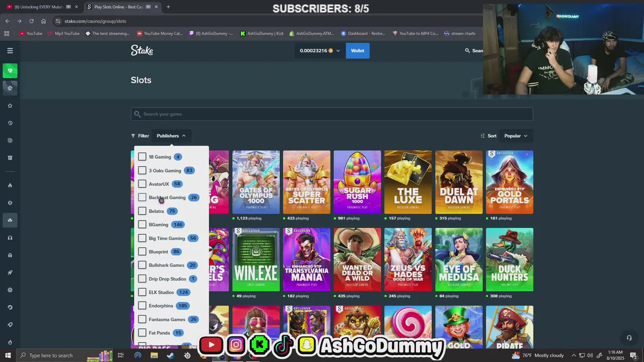The image size is (644, 362).
Task: Open the Challenges target icon in sidebar
Action: (10, 140)
